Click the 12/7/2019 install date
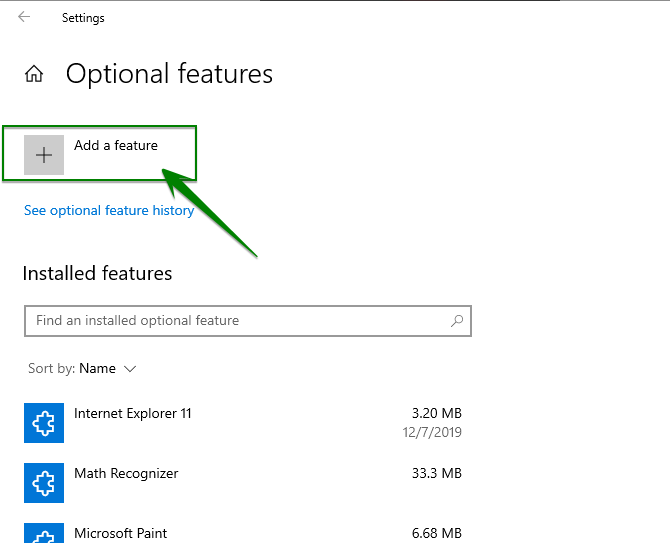The width and height of the screenshot is (670, 543). pyautogui.click(x=432, y=432)
